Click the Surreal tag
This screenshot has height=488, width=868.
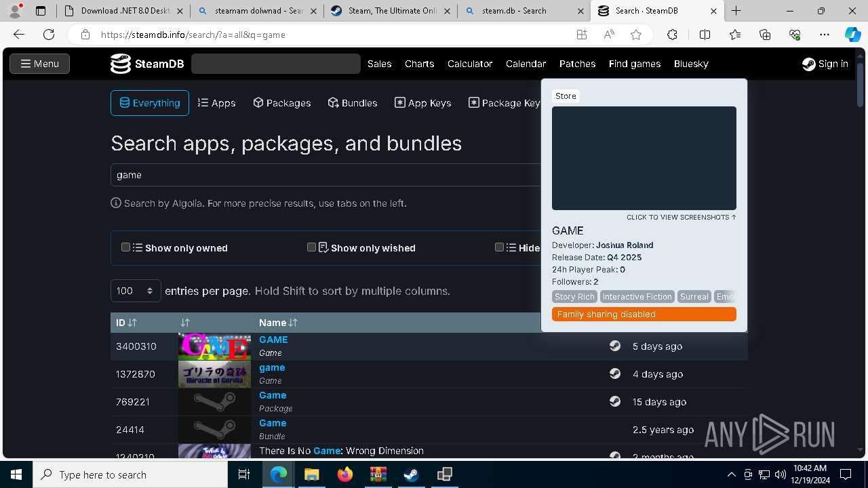click(694, 297)
